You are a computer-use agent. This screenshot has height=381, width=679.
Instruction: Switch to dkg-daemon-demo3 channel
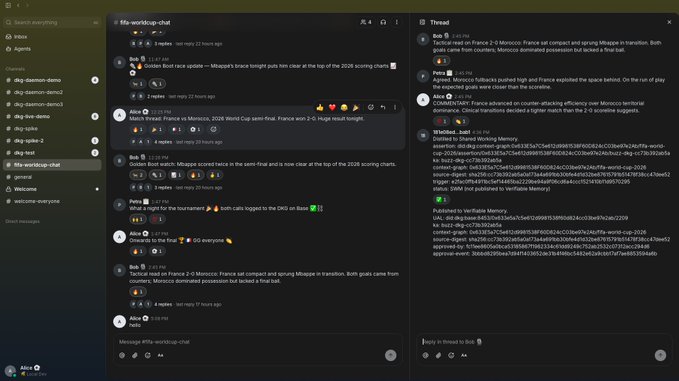(52, 104)
